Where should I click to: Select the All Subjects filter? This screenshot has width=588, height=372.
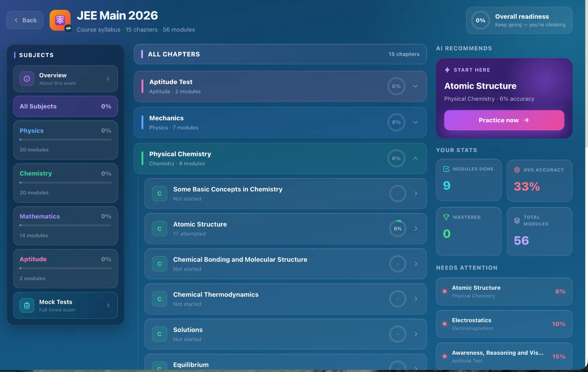[x=65, y=106]
